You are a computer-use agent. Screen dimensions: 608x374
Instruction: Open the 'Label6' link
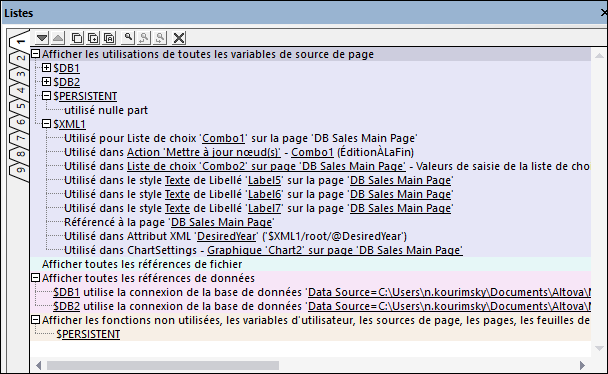[264, 194]
